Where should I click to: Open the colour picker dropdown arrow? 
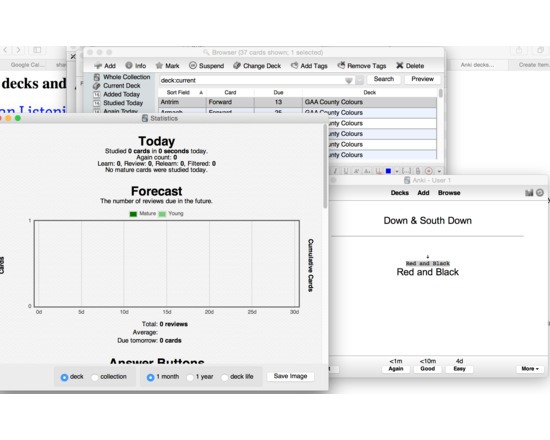click(397, 172)
